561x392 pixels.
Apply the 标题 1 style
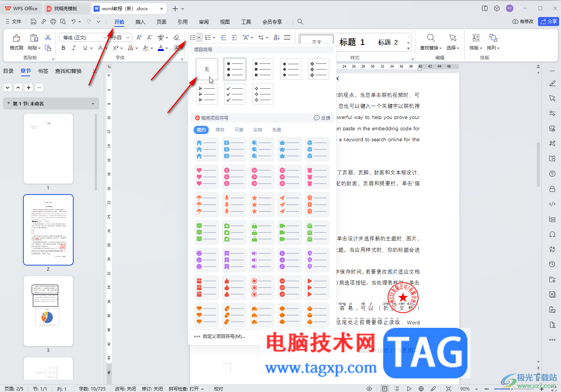point(352,42)
